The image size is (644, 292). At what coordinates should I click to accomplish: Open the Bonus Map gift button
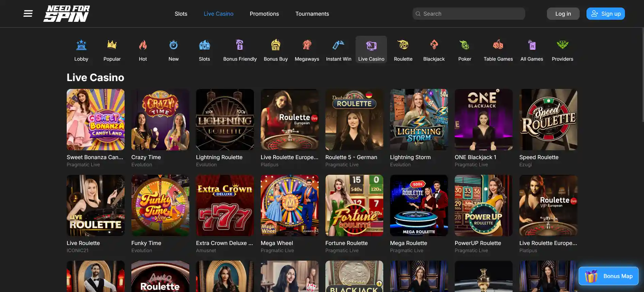pyautogui.click(x=608, y=276)
